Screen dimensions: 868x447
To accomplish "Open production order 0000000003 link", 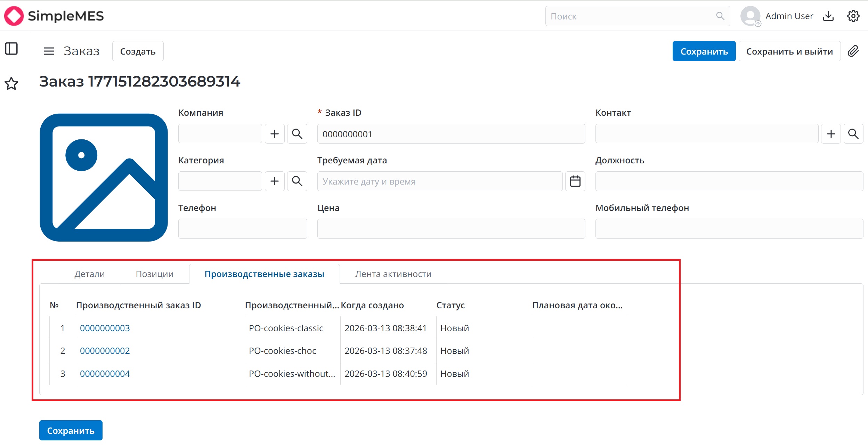I will (x=105, y=328).
